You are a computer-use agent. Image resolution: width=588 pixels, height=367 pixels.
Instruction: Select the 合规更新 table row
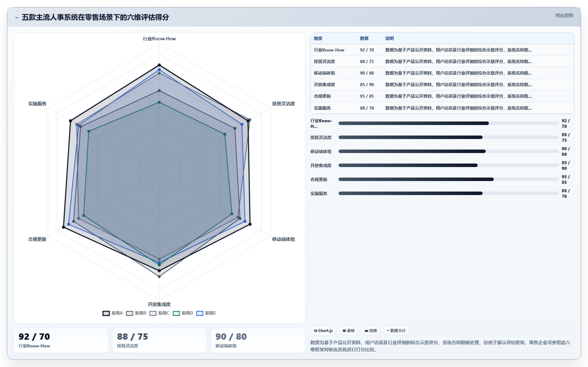pyautogui.click(x=442, y=96)
